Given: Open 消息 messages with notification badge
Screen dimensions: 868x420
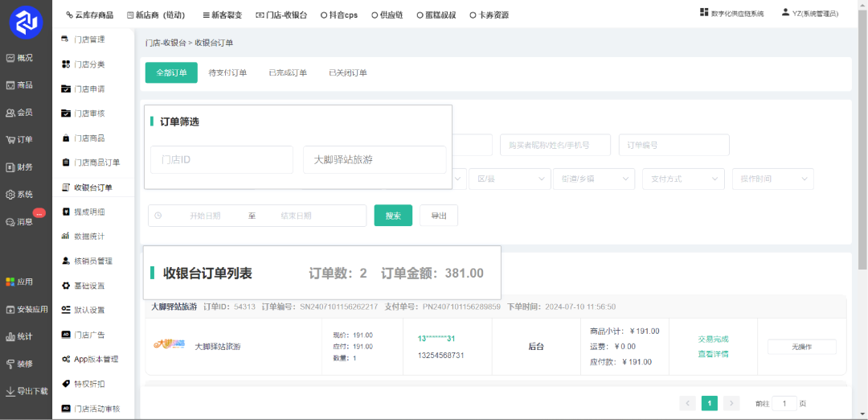Looking at the screenshot, I should (20, 221).
